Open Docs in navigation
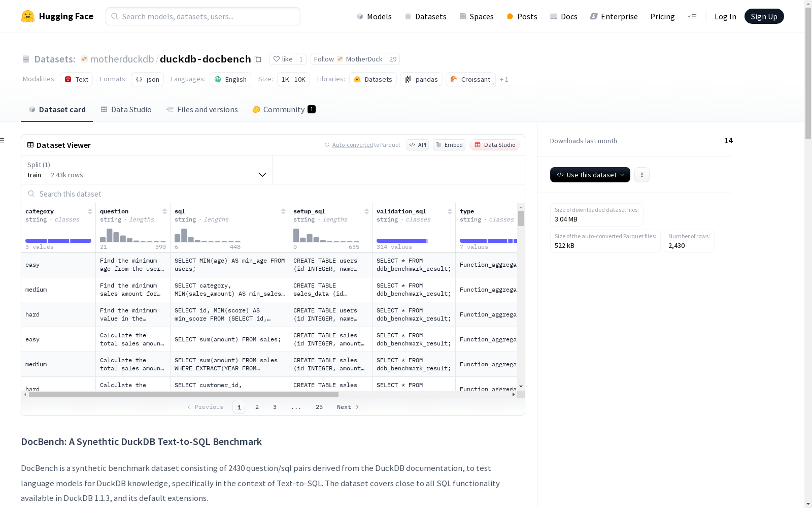The image size is (812, 508). tap(564, 16)
